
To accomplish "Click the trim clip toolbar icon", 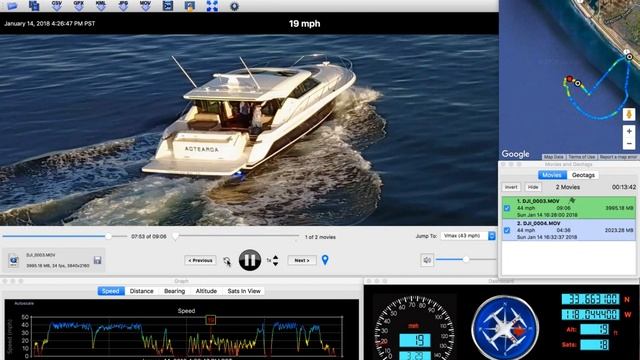I will pos(168,6).
